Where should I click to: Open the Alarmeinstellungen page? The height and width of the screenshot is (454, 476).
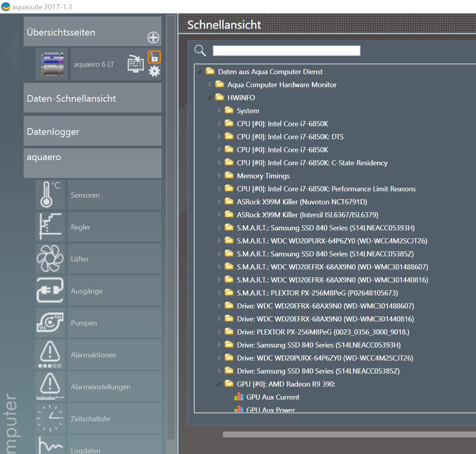(x=115, y=387)
